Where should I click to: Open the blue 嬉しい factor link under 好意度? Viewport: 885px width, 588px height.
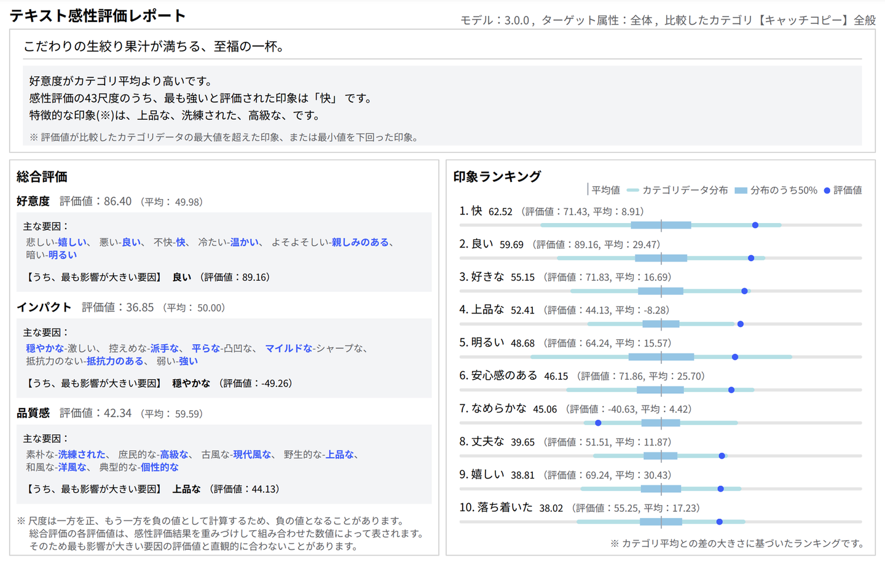[73, 242]
